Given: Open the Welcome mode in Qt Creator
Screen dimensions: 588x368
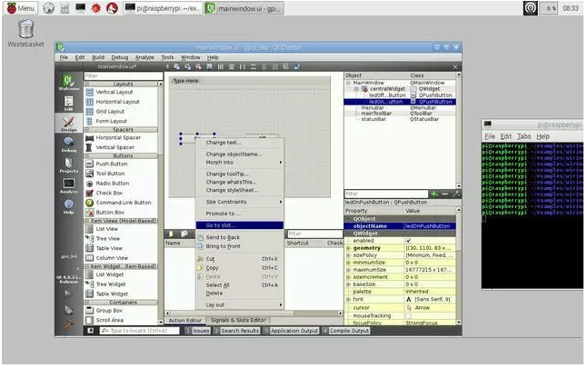Looking at the screenshot, I should click(x=67, y=82).
